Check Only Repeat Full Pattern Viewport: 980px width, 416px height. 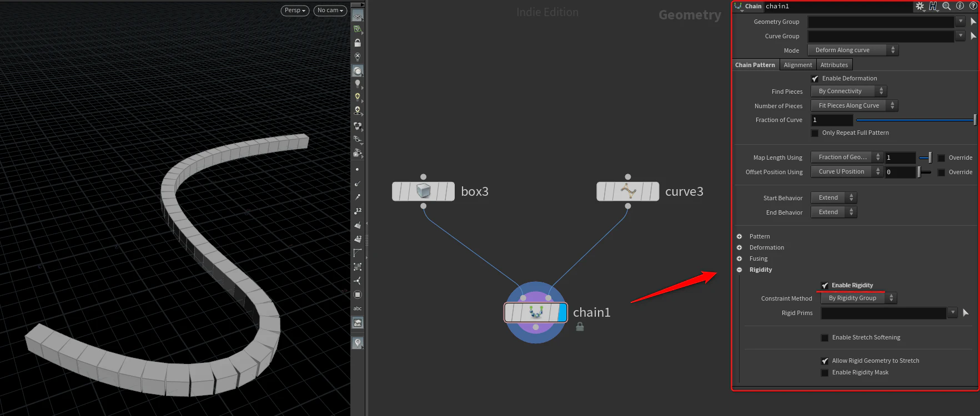815,133
